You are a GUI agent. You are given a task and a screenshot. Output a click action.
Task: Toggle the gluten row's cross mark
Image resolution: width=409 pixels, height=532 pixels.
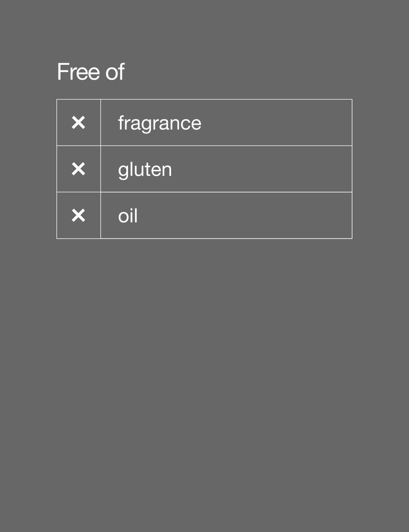click(78, 169)
